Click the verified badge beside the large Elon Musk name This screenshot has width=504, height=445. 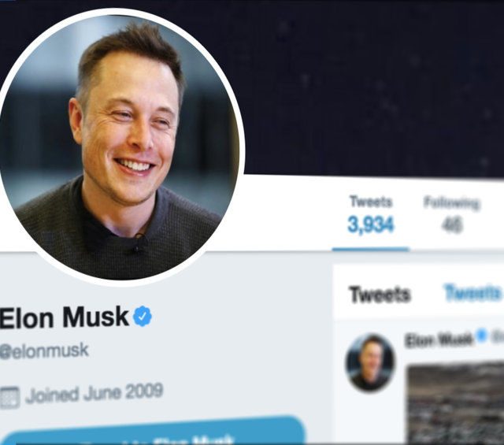143,317
